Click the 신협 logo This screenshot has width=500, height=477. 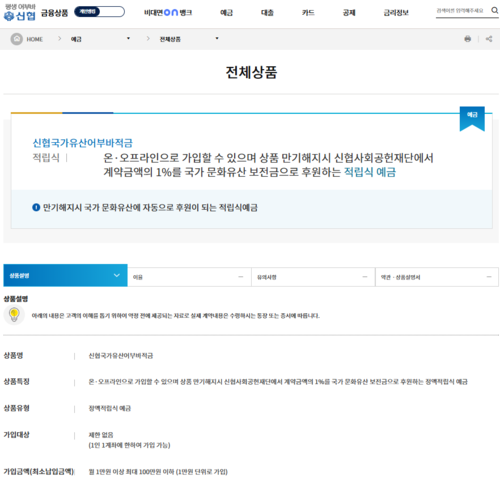point(19,12)
